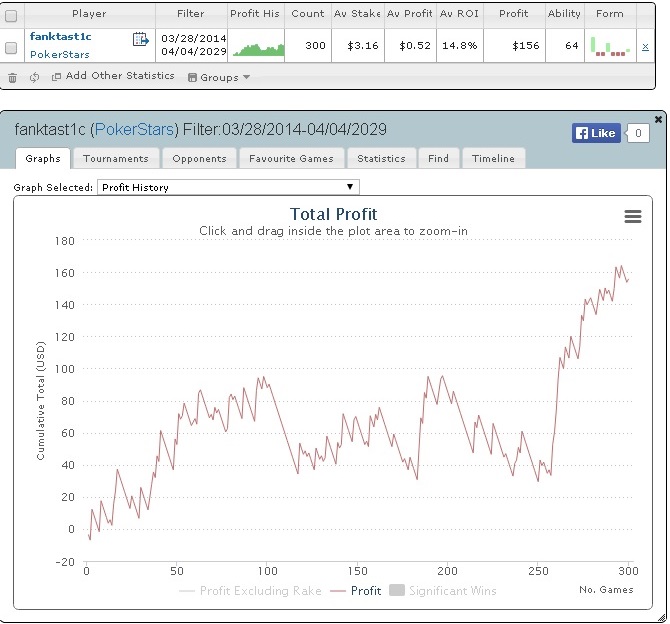Remove the fanktast1c row with x
This screenshot has width=670, height=624.
pos(645,47)
